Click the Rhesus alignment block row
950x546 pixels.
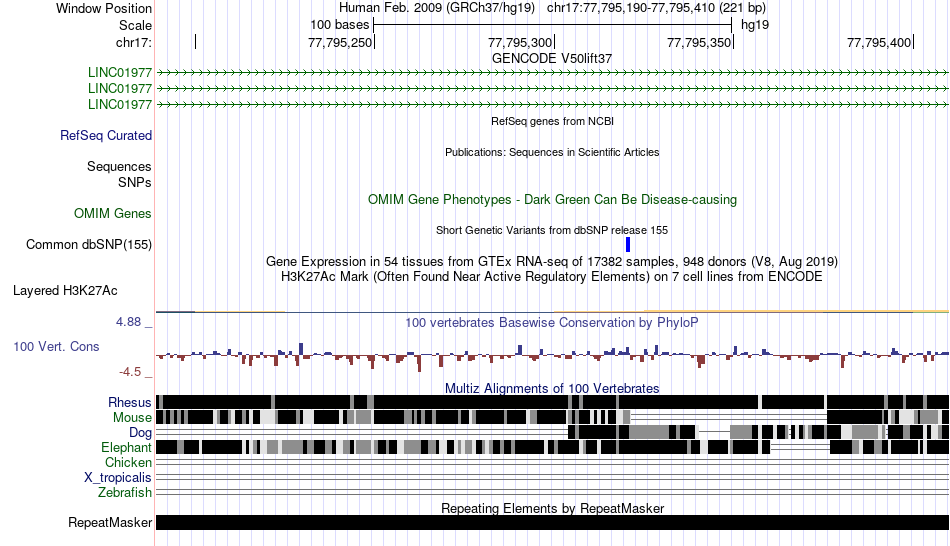coord(553,402)
